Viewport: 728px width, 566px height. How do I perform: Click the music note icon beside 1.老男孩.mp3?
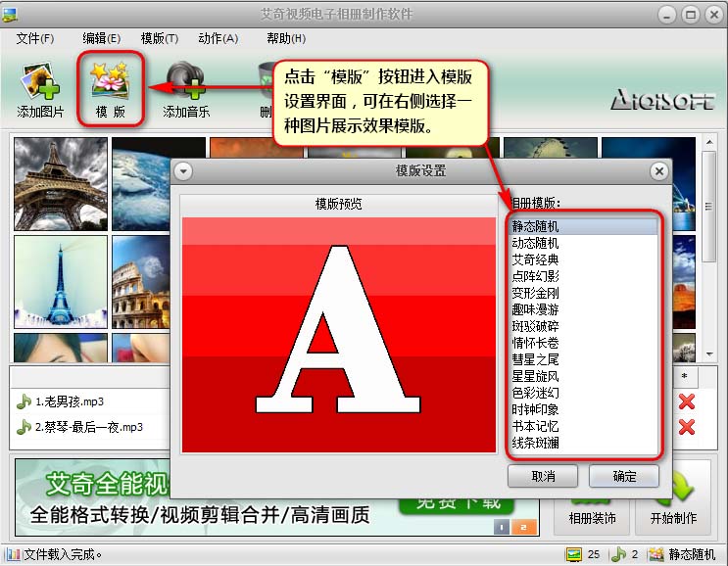pos(24,401)
